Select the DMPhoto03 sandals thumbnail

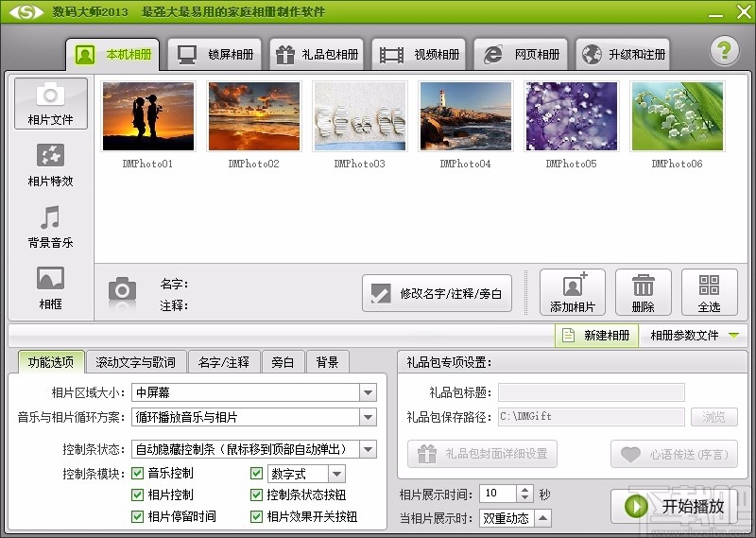[x=360, y=116]
